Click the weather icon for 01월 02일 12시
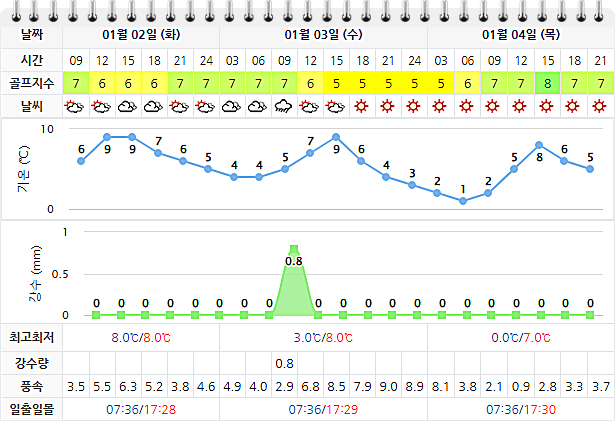615x421 pixels. [101, 106]
